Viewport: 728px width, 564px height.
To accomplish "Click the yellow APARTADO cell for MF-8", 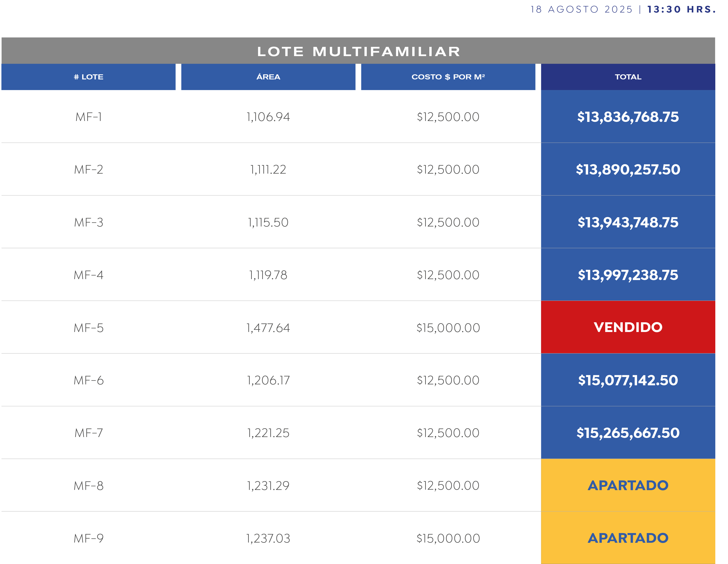I will pos(628,485).
